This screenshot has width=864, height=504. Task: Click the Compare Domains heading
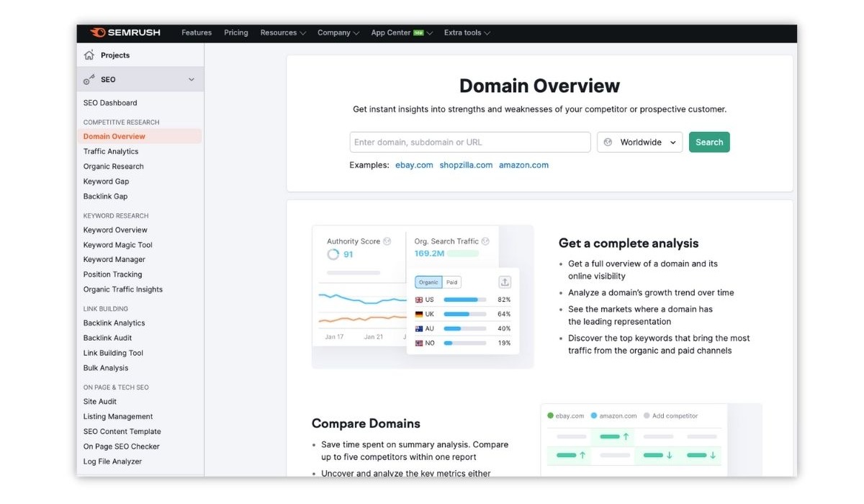point(366,423)
